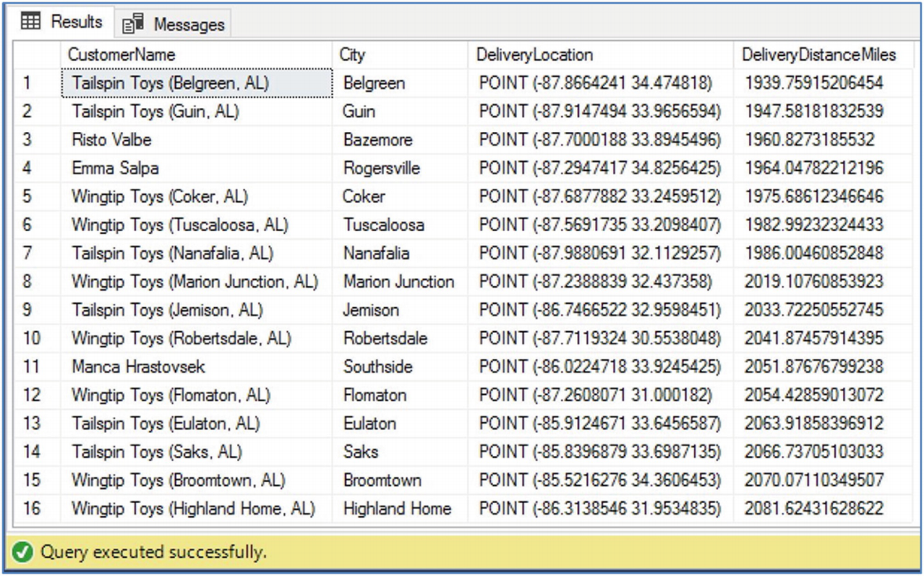Image resolution: width=924 pixels, height=576 pixels.
Task: Click the Saks city cell
Action: coord(400,452)
